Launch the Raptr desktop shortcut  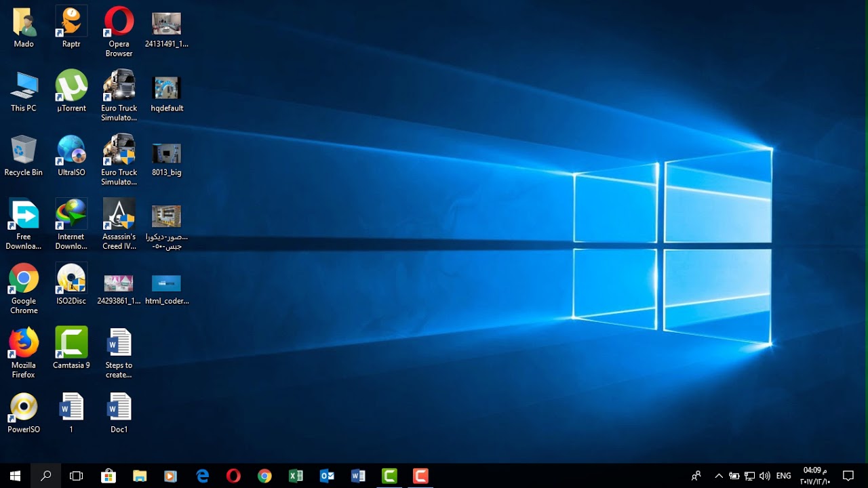pos(71,22)
